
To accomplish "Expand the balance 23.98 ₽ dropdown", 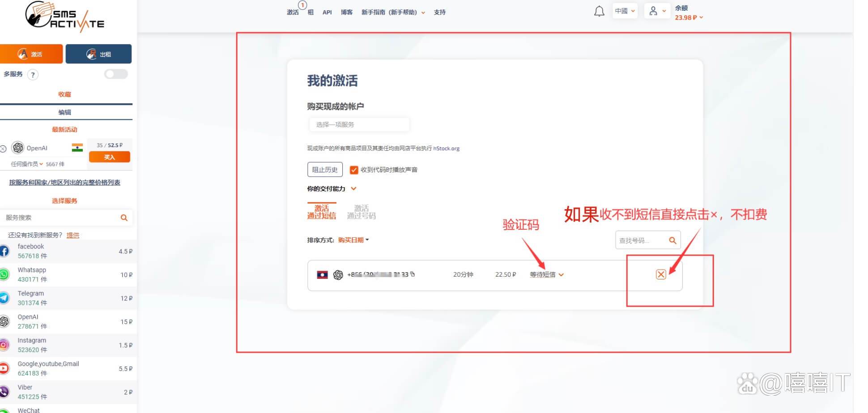I will [x=689, y=17].
